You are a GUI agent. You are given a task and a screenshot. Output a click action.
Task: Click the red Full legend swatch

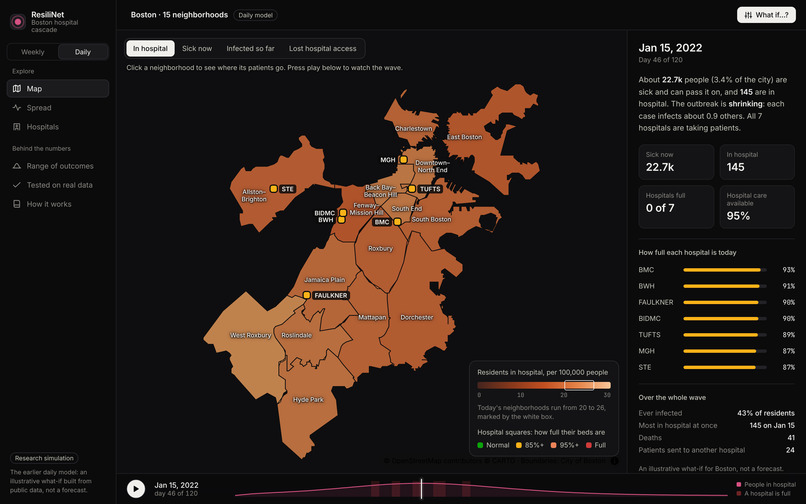tap(589, 445)
